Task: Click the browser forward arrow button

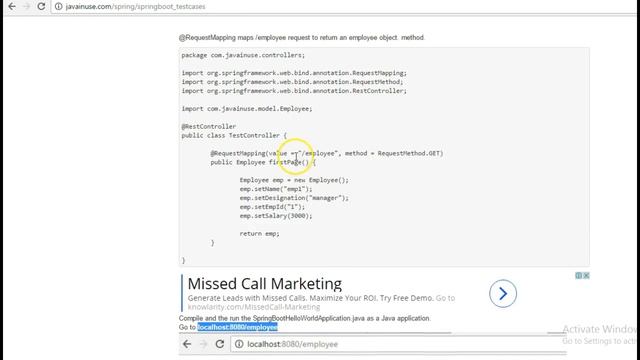Action: 27,7
